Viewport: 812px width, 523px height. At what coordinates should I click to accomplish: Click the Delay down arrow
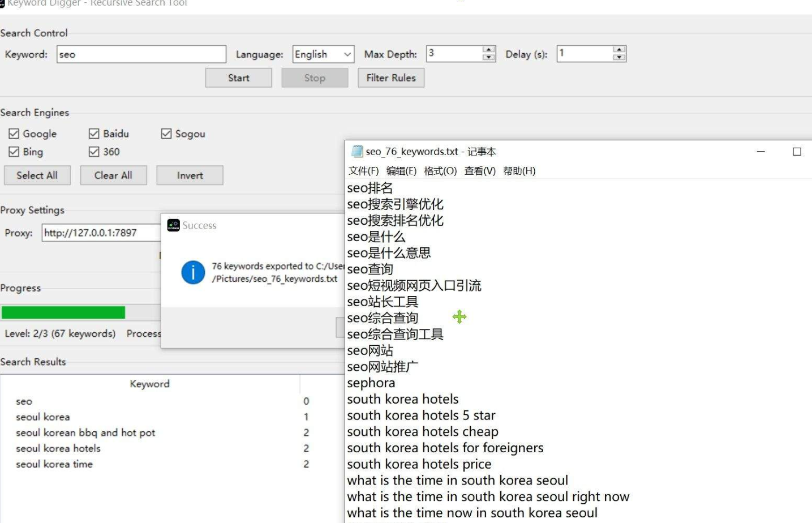coord(618,57)
